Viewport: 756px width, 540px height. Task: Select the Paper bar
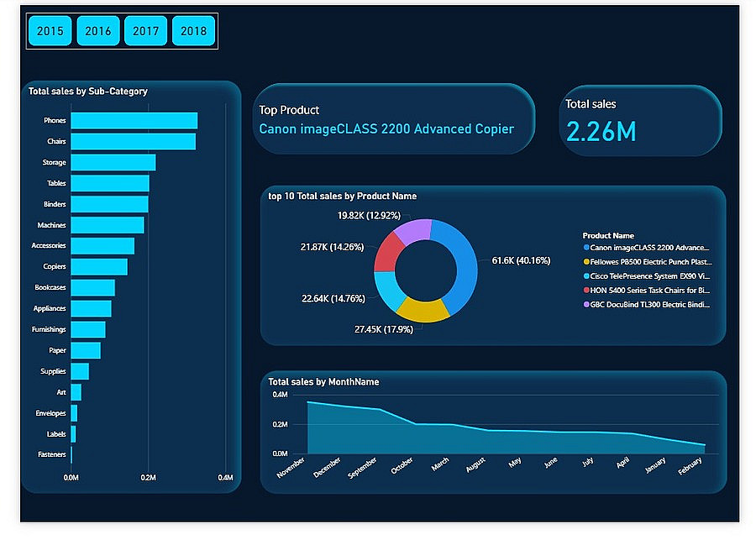click(x=86, y=350)
